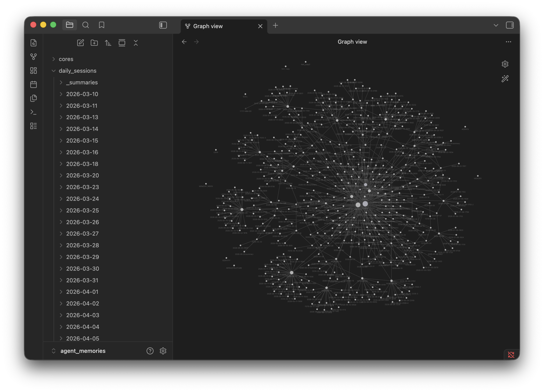544x392 pixels.
Task: Insert template ribbon icon
Action: [34, 98]
